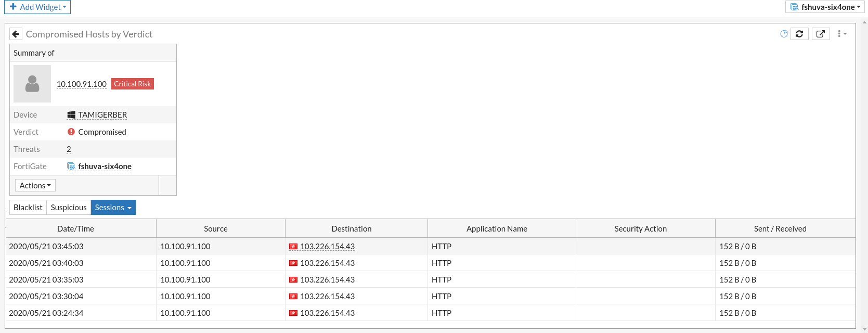Click the user avatar placeholder image
868x333 pixels.
point(32,84)
